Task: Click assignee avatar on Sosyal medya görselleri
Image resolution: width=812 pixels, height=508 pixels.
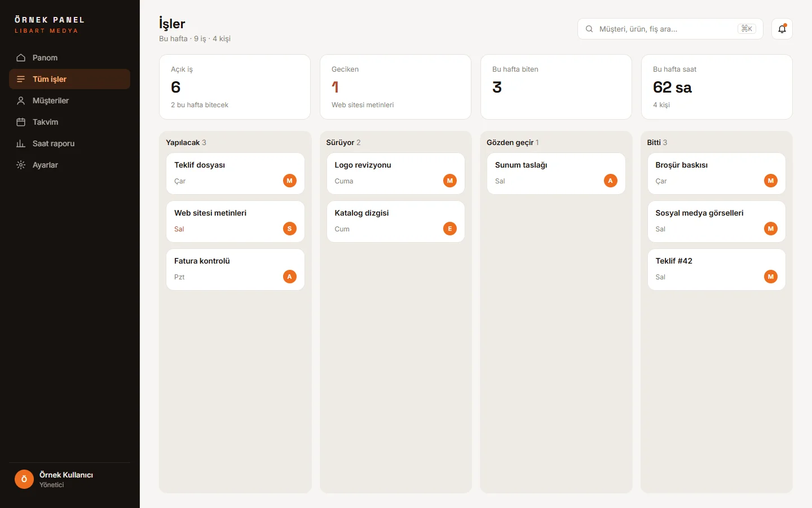Action: 771,229
